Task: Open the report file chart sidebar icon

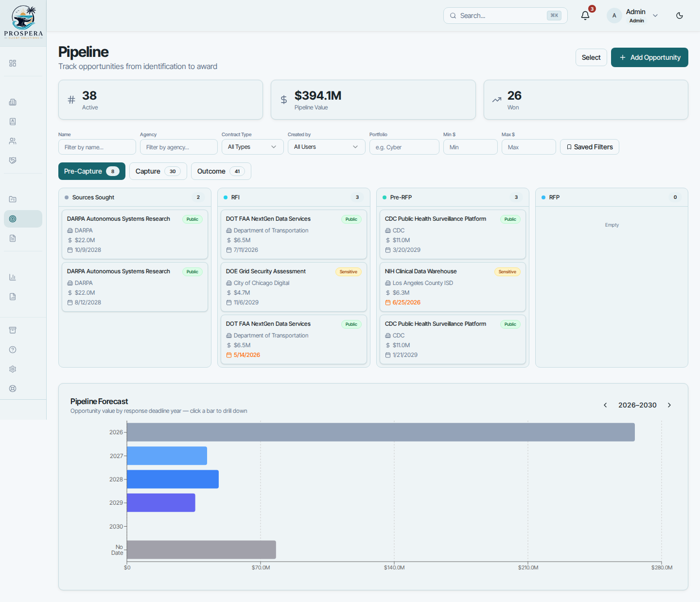Action: (13, 297)
